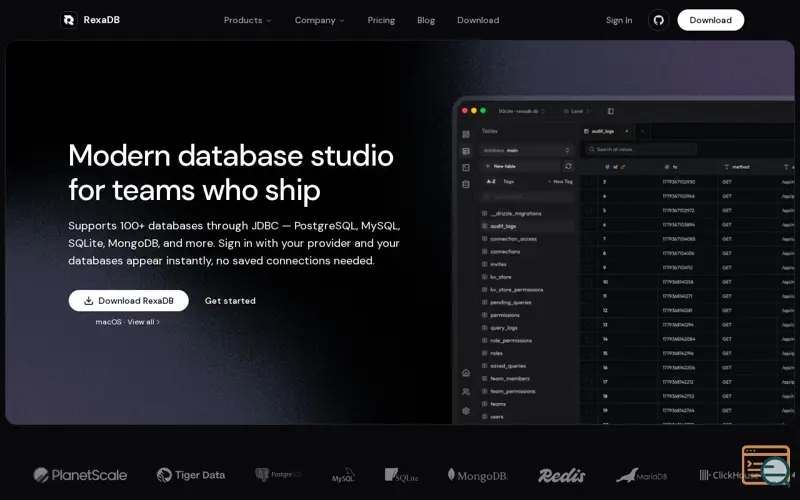Click the search magnifier in Search all values
This screenshot has height=500, width=800.
click(x=592, y=149)
